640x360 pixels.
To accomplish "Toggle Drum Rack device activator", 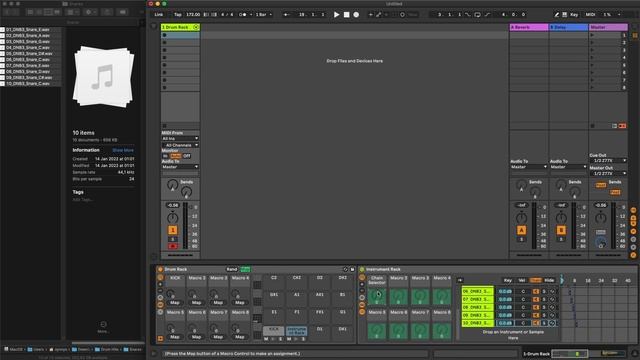I will tap(160, 269).
